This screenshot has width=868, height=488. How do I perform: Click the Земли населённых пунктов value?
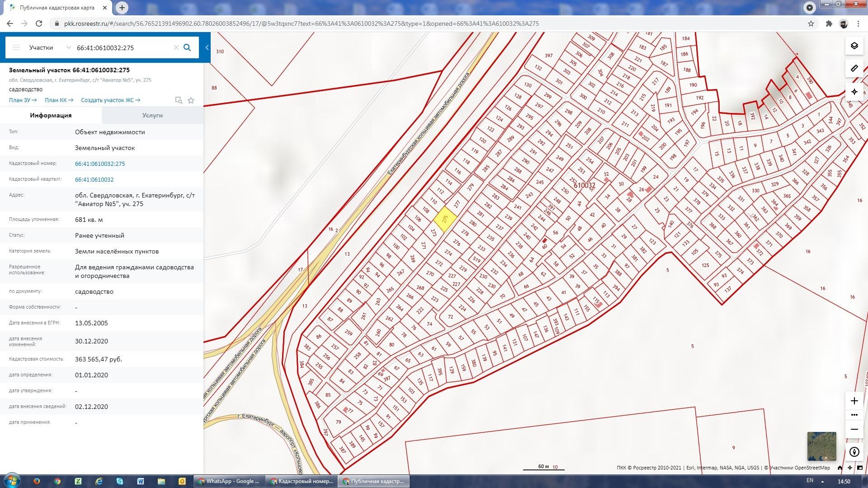[117, 251]
